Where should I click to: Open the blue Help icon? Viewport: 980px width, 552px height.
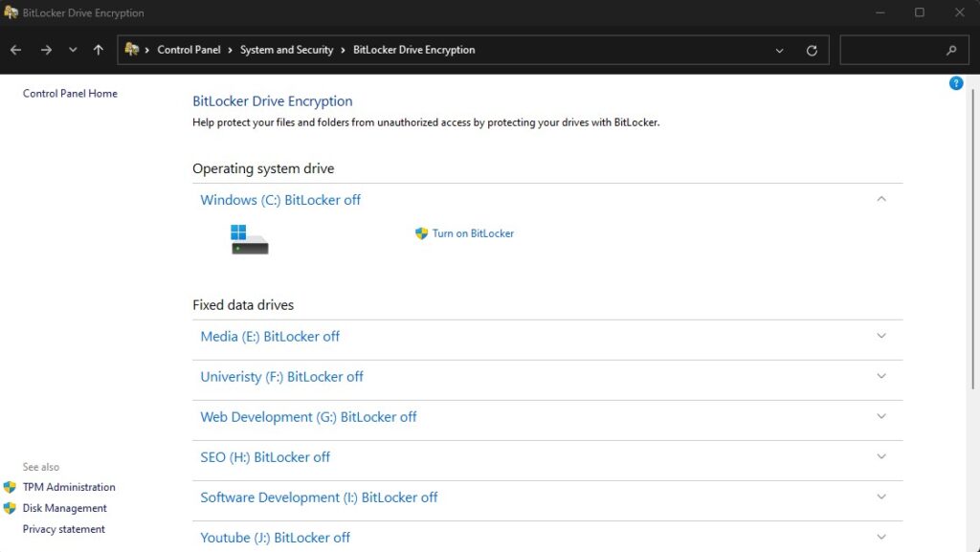[956, 83]
